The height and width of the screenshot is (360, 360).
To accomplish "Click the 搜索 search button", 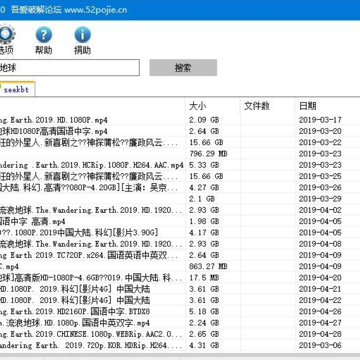I will (x=183, y=68).
